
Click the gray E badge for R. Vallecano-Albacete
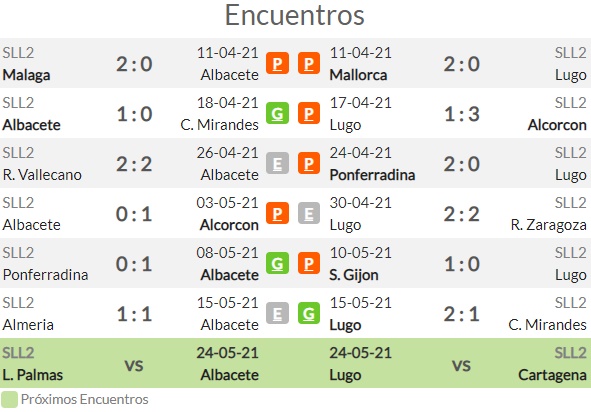click(277, 164)
